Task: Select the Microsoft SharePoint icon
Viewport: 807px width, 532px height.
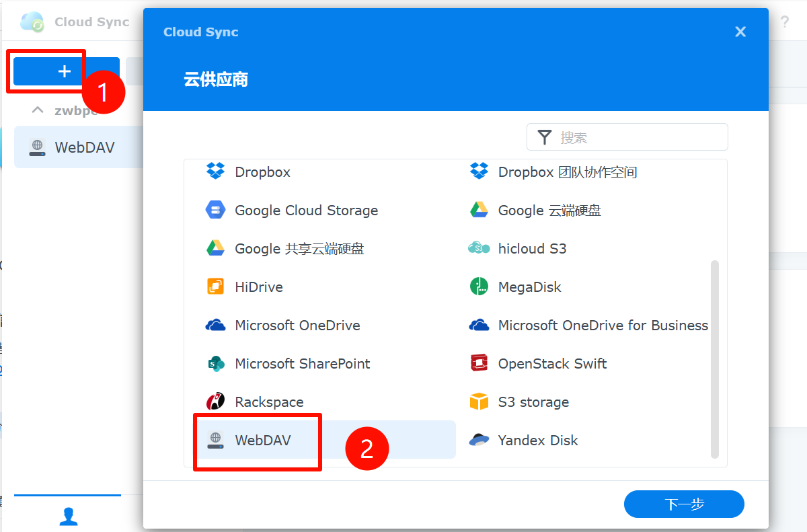Action: (215, 364)
